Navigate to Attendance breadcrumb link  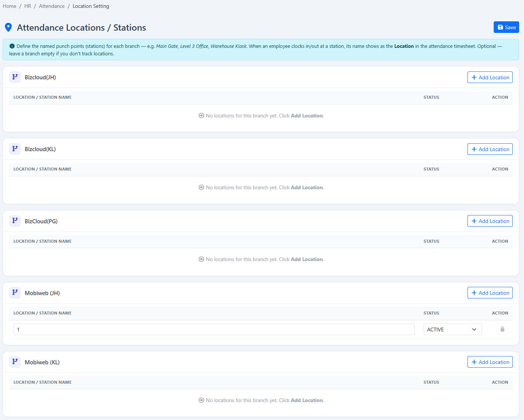52,6
